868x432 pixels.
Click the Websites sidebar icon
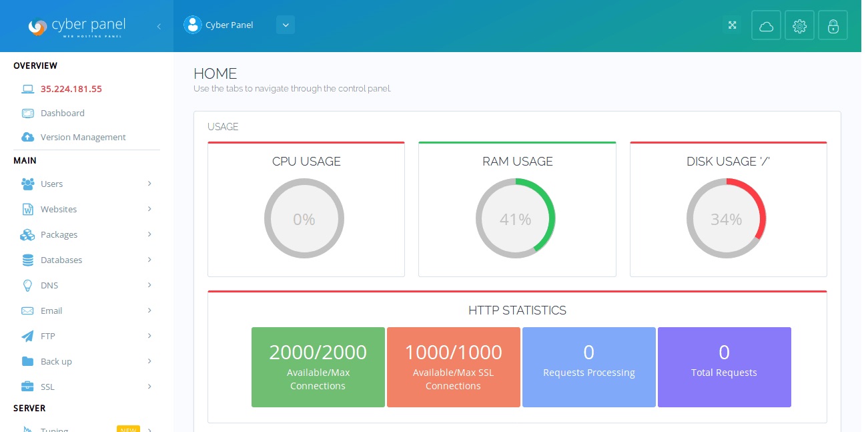tap(28, 209)
